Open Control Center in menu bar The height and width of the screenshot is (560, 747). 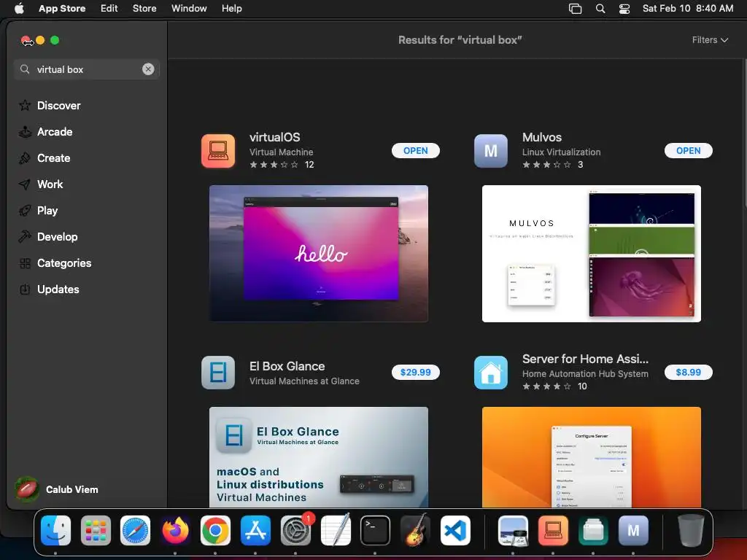coord(624,8)
